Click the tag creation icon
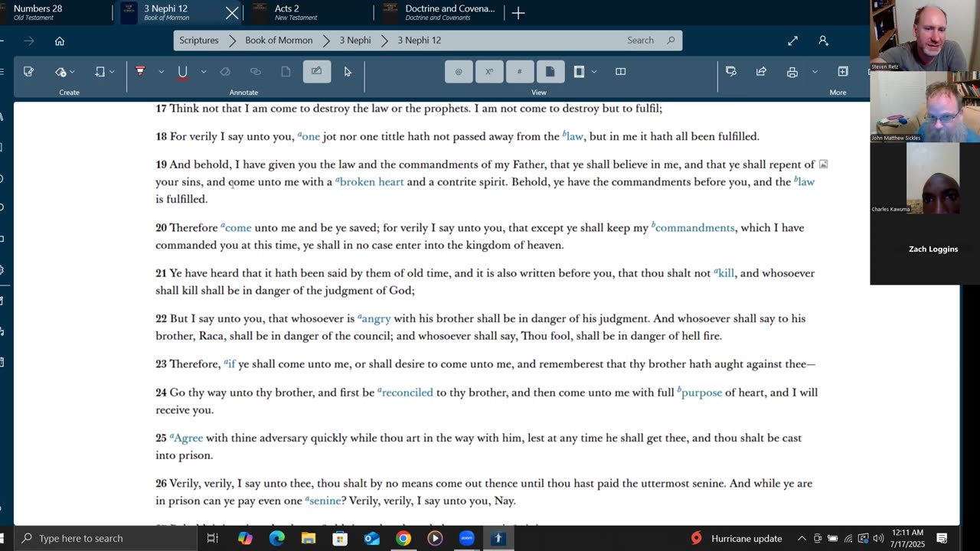Screen dimensions: 980x551 (60, 71)
